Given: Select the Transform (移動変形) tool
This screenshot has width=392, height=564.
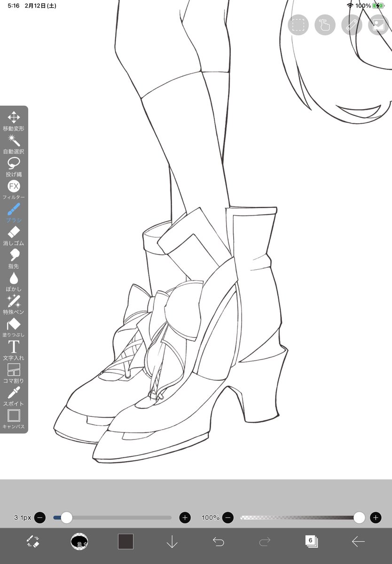Looking at the screenshot, I should point(14,121).
